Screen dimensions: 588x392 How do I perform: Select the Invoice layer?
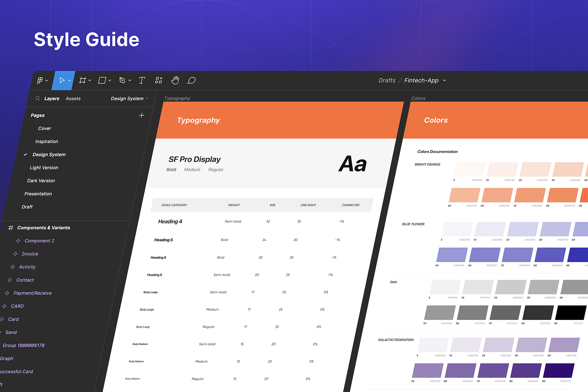30,254
